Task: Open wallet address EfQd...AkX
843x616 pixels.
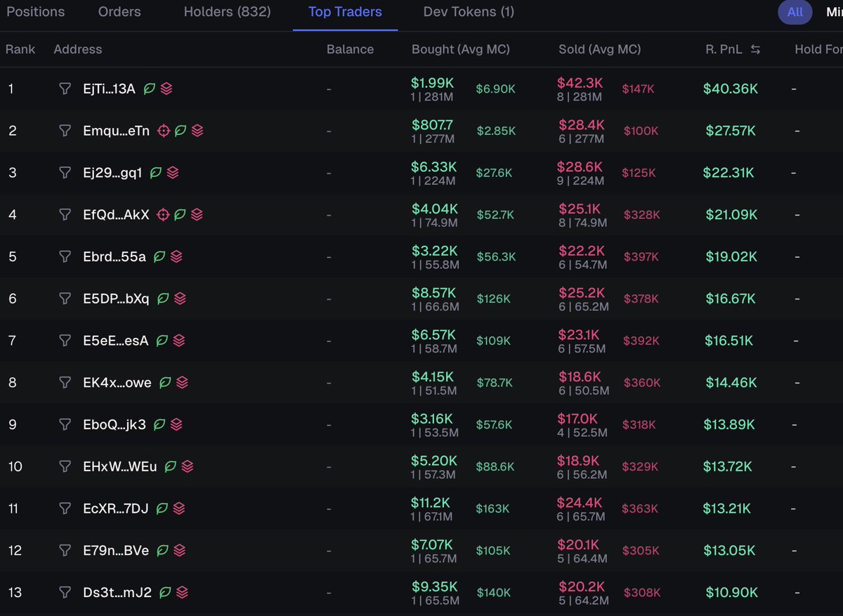Action: (116, 215)
